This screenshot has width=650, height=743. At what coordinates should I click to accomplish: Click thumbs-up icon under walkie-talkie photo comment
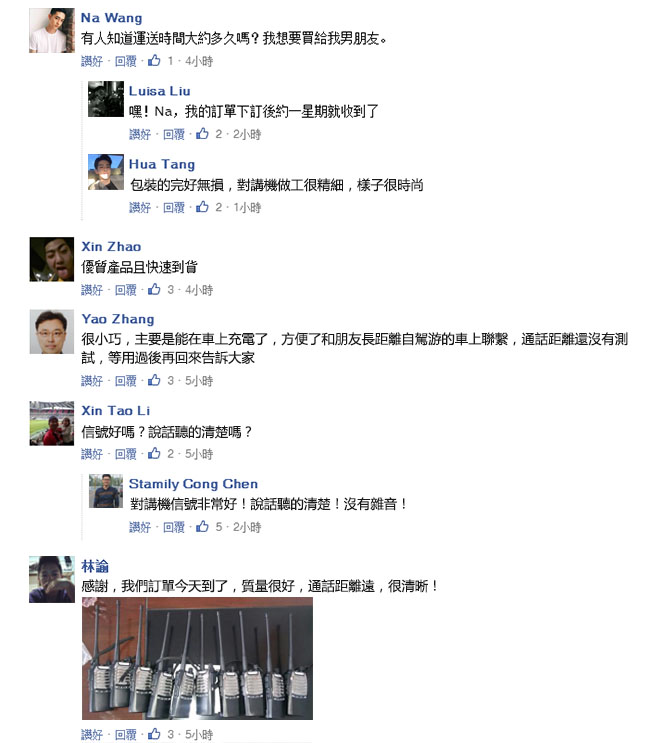154,734
